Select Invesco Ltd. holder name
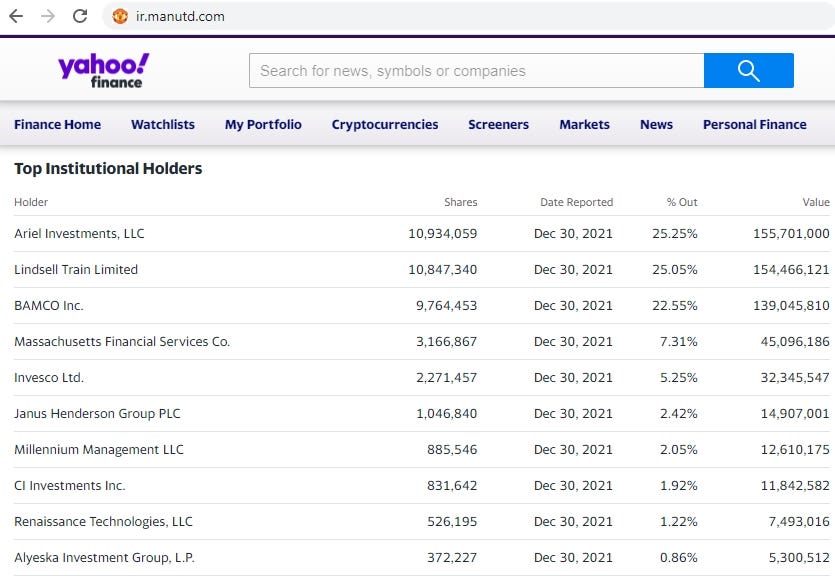 (49, 378)
